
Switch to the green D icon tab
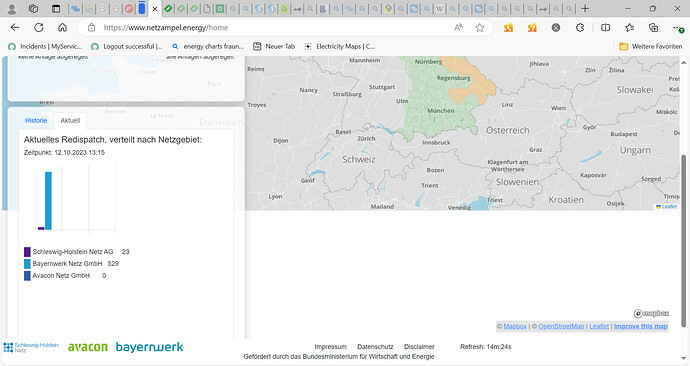220,8
